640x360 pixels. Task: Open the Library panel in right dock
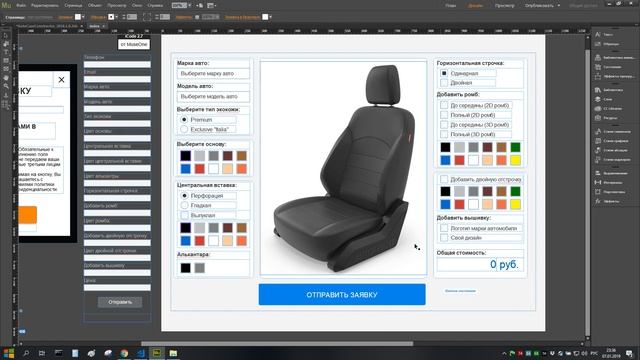point(609,90)
